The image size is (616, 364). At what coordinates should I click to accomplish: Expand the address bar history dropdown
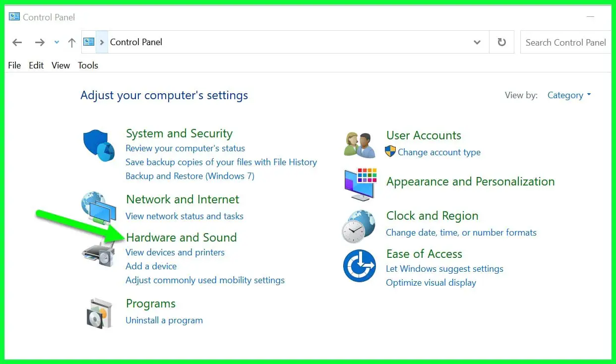[x=477, y=42]
